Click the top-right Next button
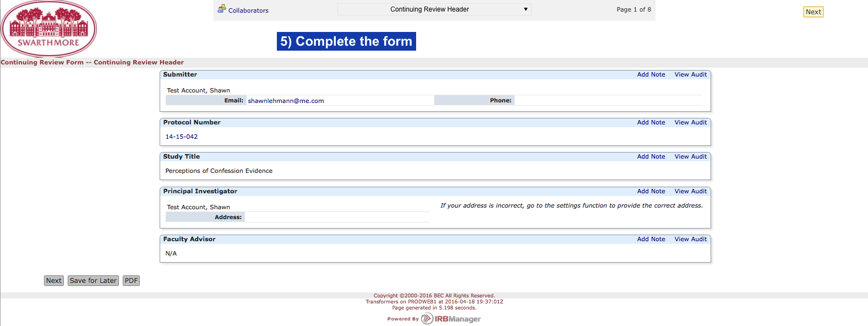The image size is (868, 326). click(813, 12)
